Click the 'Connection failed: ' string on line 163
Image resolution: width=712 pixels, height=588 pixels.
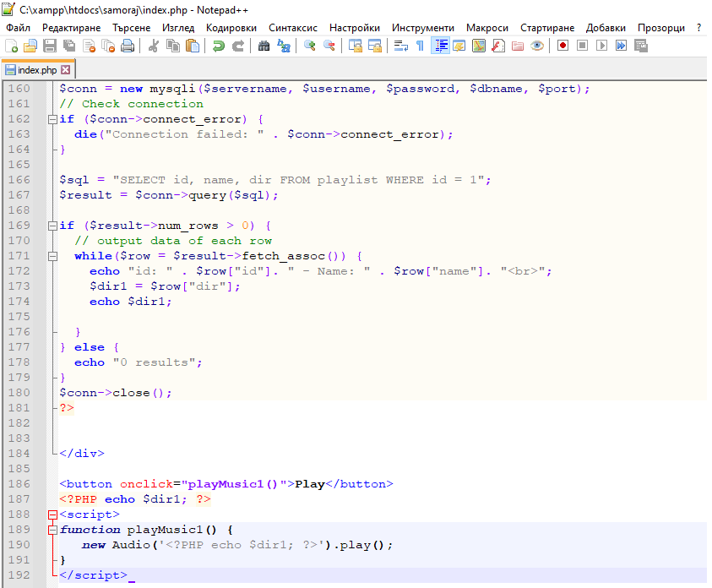(184, 134)
